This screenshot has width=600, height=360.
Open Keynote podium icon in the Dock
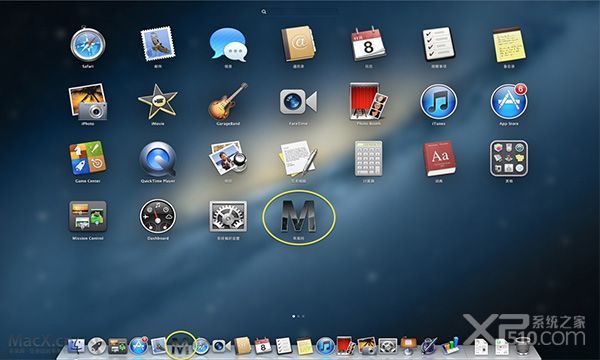click(x=408, y=345)
